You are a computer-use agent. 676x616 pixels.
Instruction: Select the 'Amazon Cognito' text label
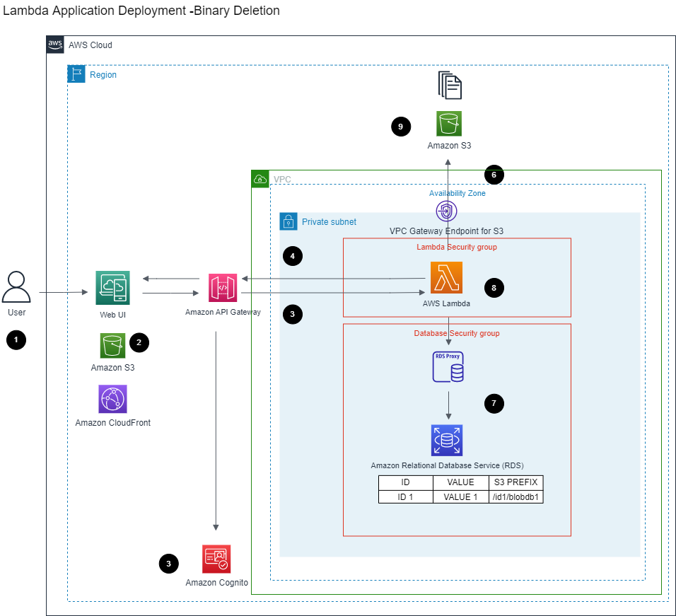(217, 583)
